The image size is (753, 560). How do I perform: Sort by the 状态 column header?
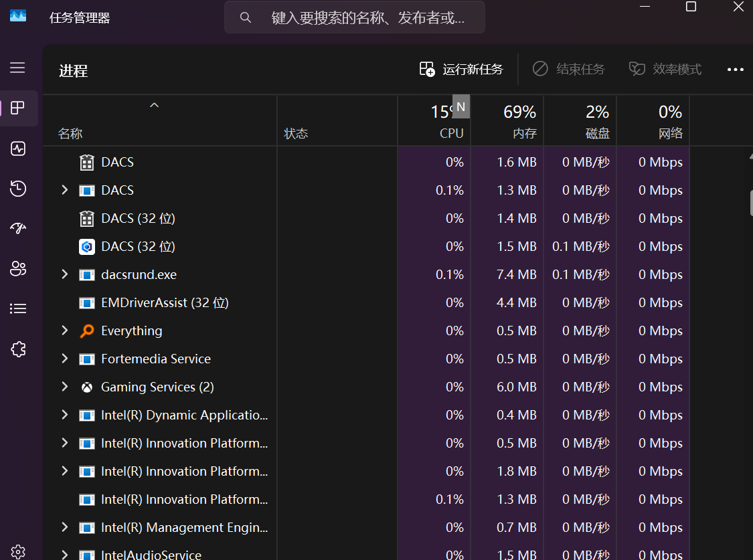(x=337, y=120)
